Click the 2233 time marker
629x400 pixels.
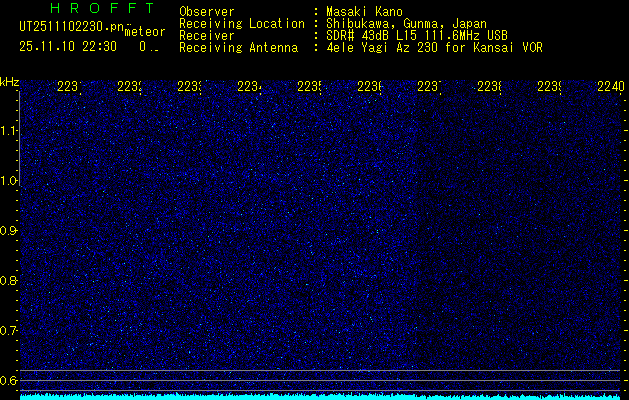pyautogui.click(x=189, y=86)
